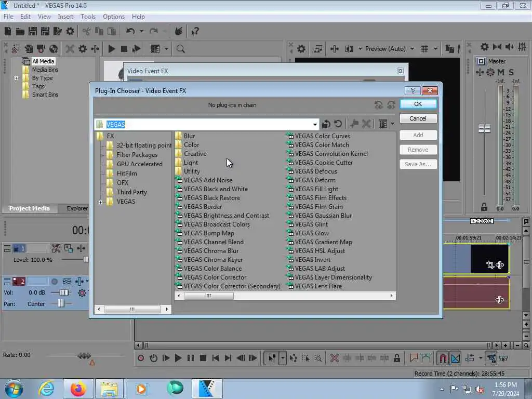
Task: Click the Master volume fader handle
Action: (x=484, y=129)
